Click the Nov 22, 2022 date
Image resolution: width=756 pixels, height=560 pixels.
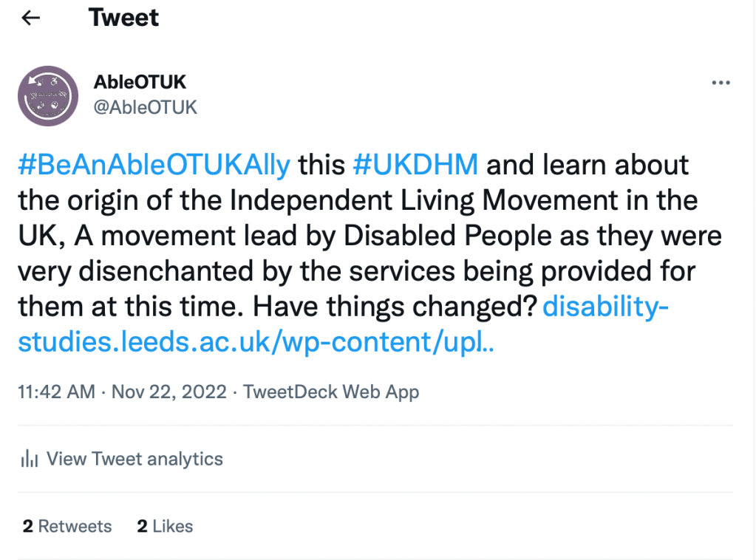tap(168, 392)
